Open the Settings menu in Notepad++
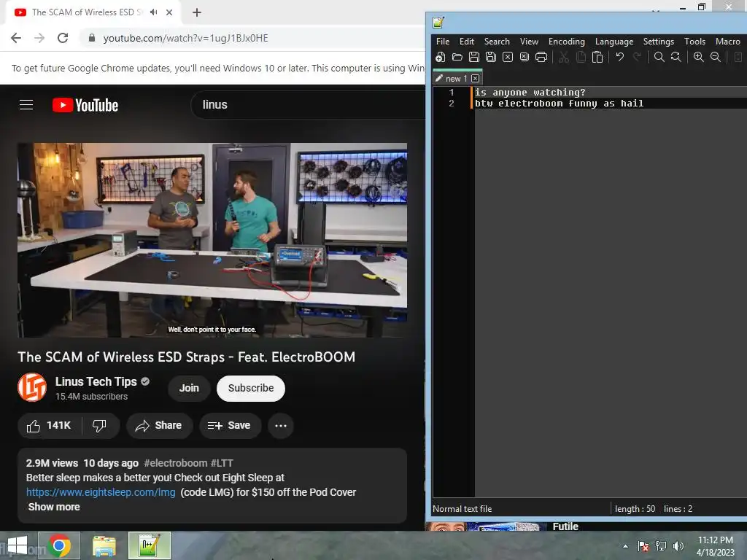 [x=659, y=42]
